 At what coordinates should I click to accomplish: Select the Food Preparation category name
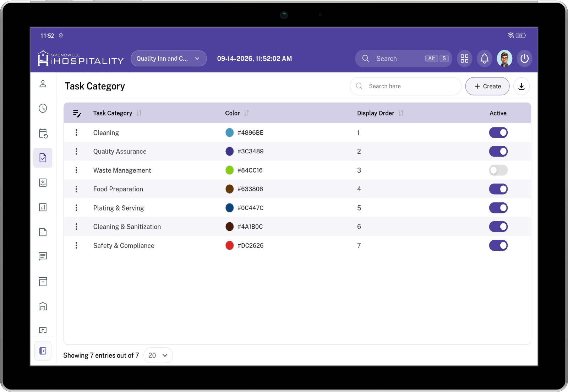click(118, 189)
